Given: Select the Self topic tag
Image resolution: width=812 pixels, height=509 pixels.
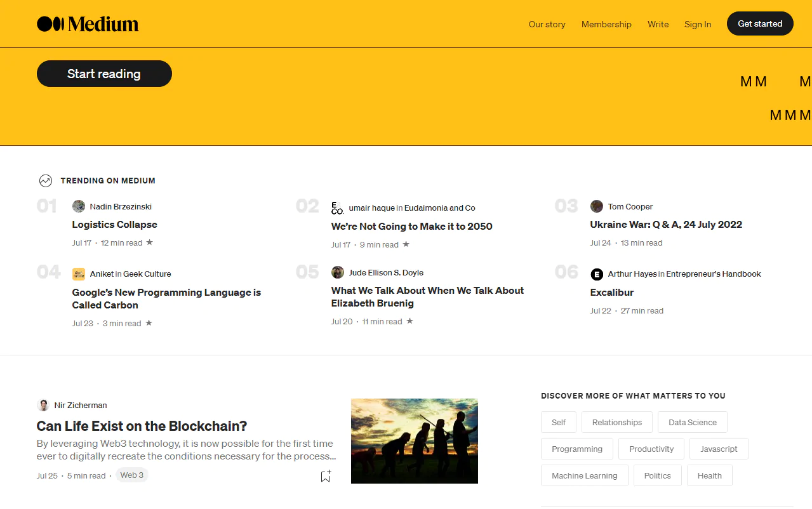Looking at the screenshot, I should (559, 423).
